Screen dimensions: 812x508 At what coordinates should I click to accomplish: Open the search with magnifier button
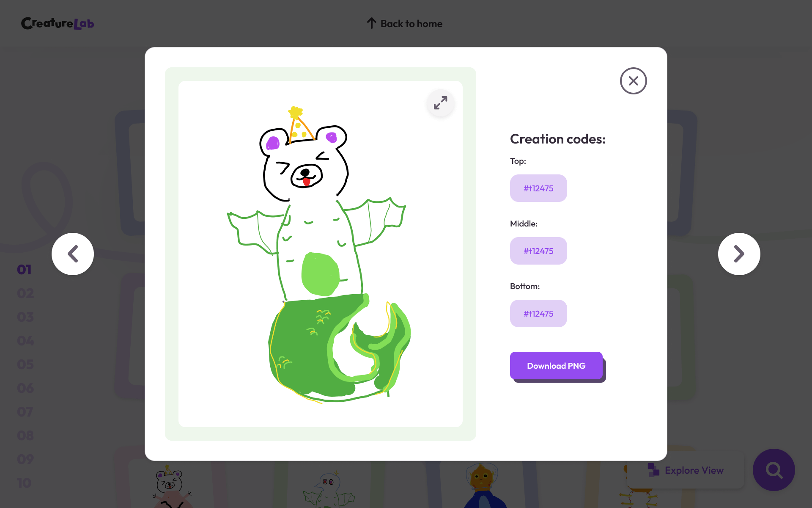(774, 470)
